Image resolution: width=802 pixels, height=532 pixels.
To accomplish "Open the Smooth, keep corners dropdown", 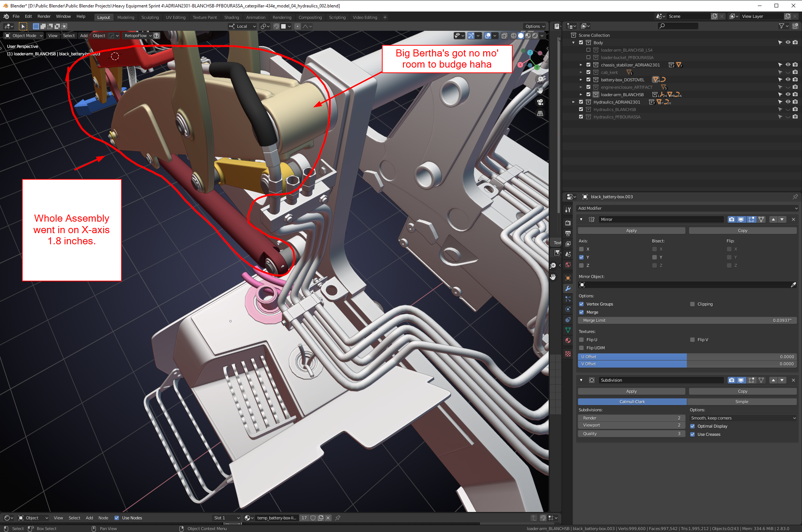I will [743, 418].
